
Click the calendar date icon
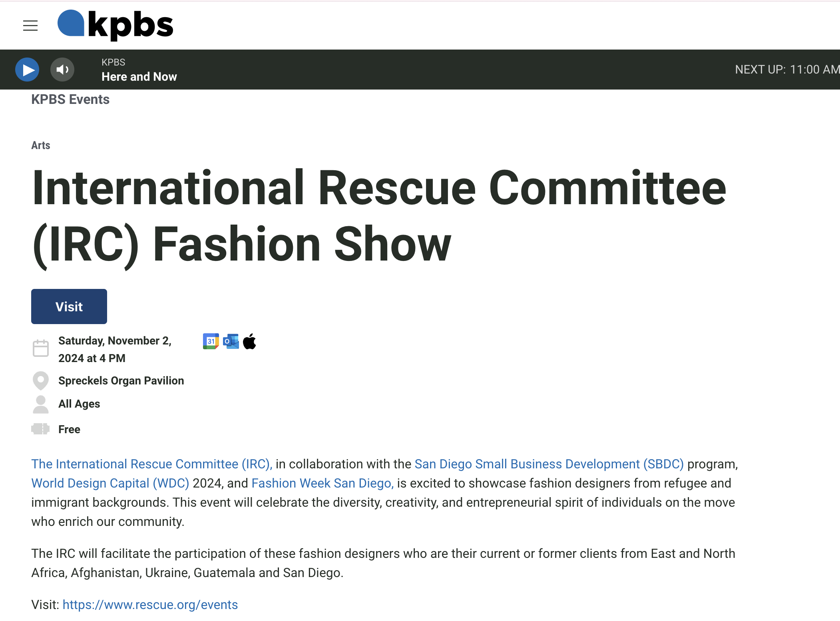point(41,348)
